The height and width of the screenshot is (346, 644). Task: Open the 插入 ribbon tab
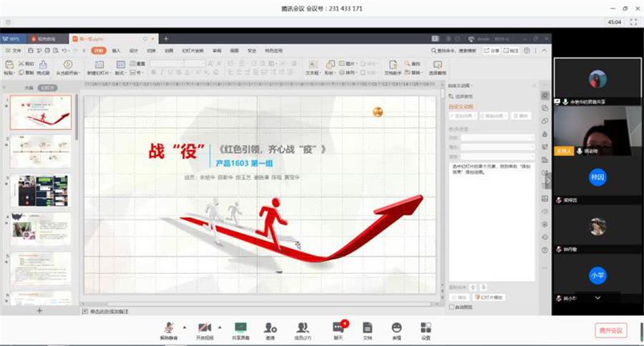pyautogui.click(x=116, y=51)
